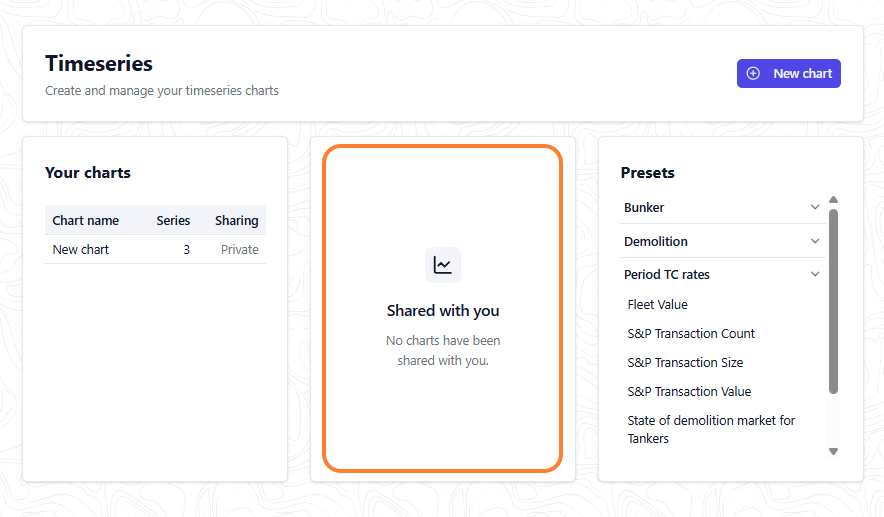Click the Sharing column header
Viewport: 884px width, 517px height.
236,220
